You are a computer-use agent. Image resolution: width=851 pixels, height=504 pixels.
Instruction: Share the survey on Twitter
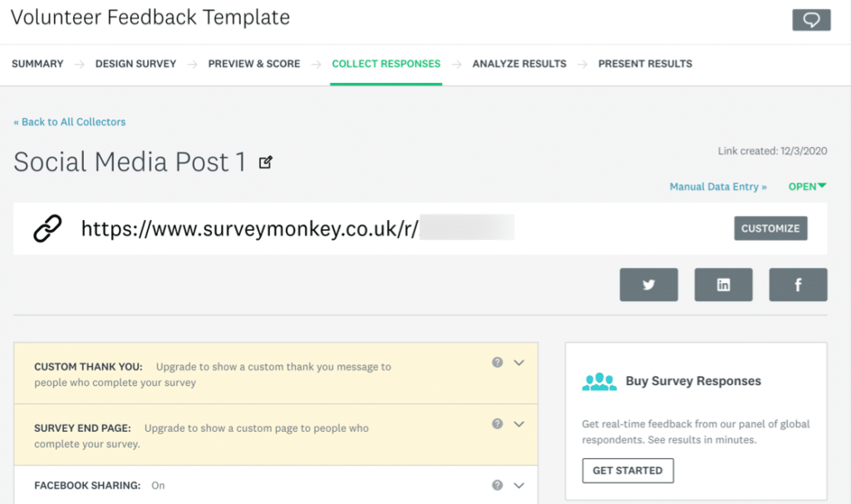(648, 285)
